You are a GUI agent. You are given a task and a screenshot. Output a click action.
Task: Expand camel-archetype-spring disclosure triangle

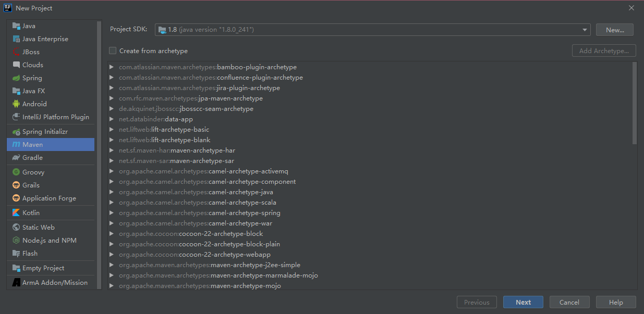[x=112, y=213]
